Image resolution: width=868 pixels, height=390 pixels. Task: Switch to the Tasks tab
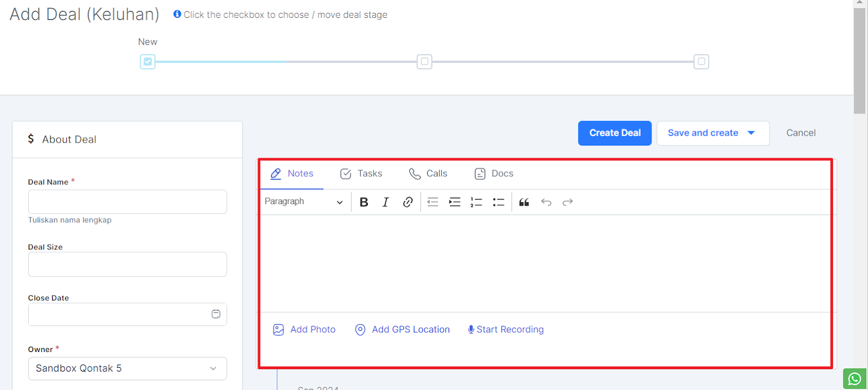pos(361,174)
